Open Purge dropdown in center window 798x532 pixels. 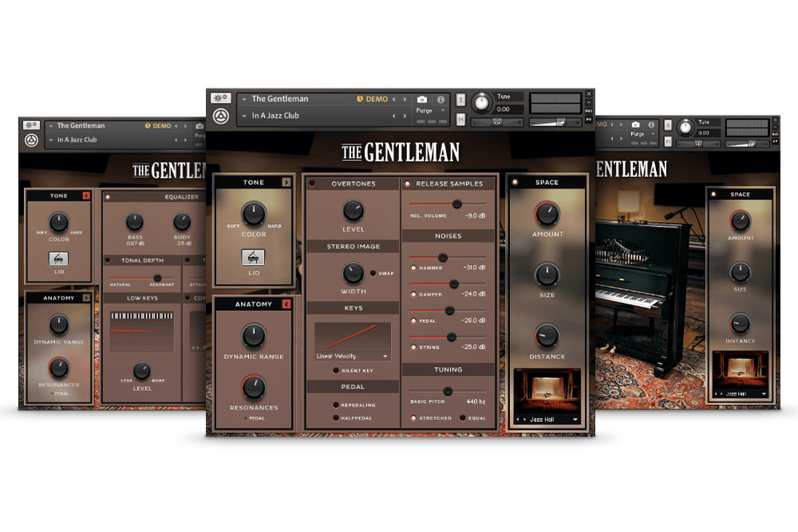[x=443, y=110]
